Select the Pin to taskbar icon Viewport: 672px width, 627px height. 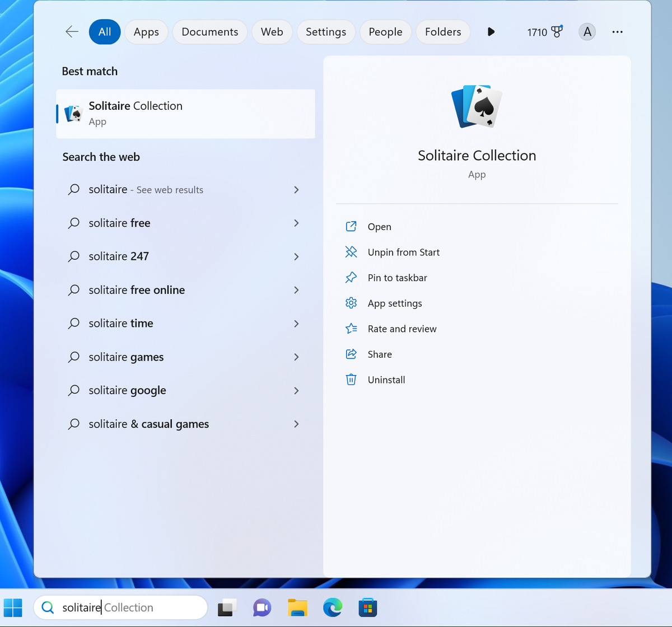(x=351, y=277)
